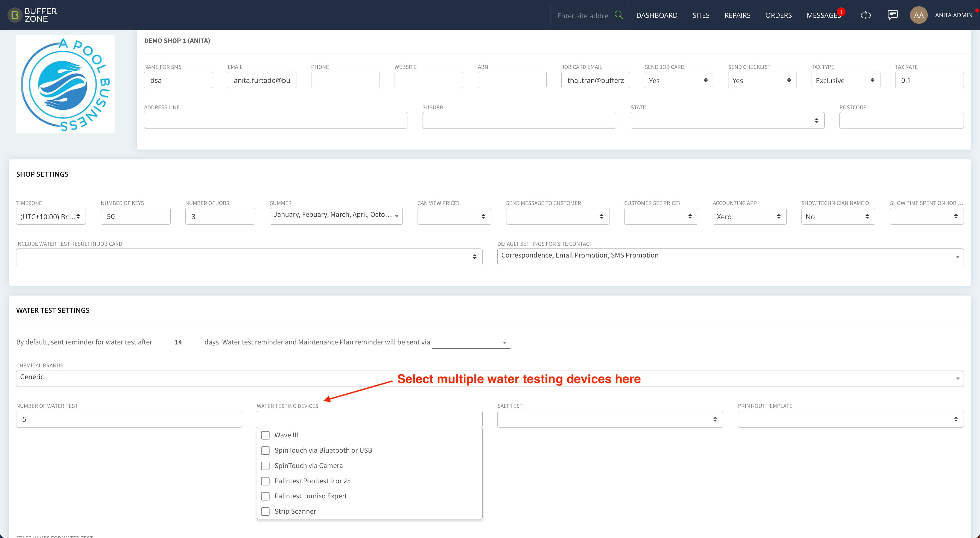Check the Wave III device option
The width and height of the screenshot is (980, 538).
[x=266, y=435]
